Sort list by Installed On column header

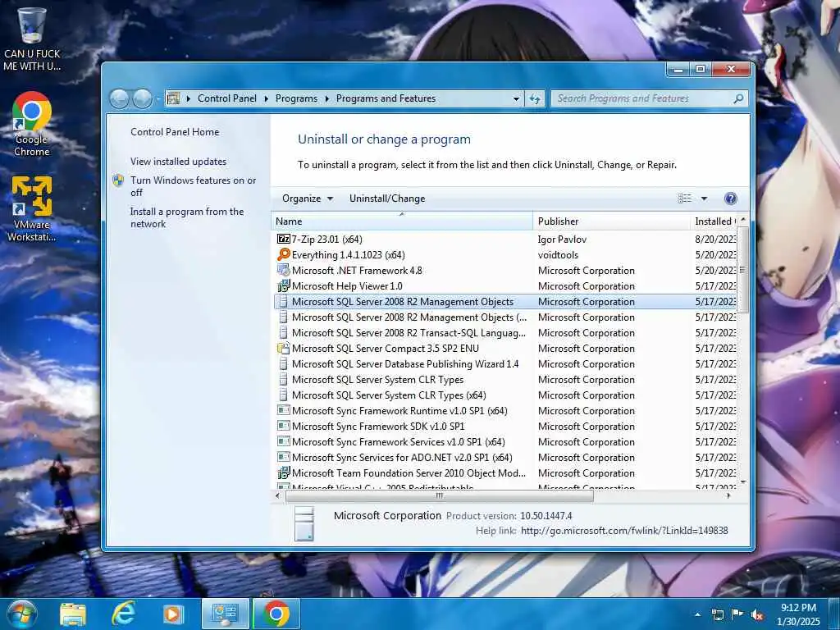714,221
